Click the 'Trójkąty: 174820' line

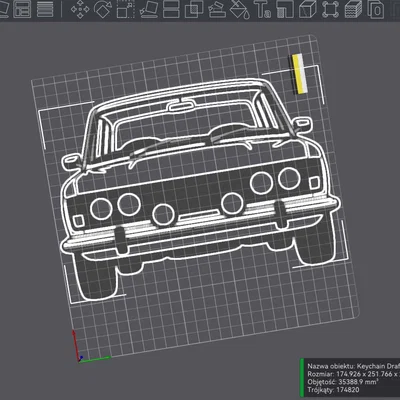coord(333,390)
